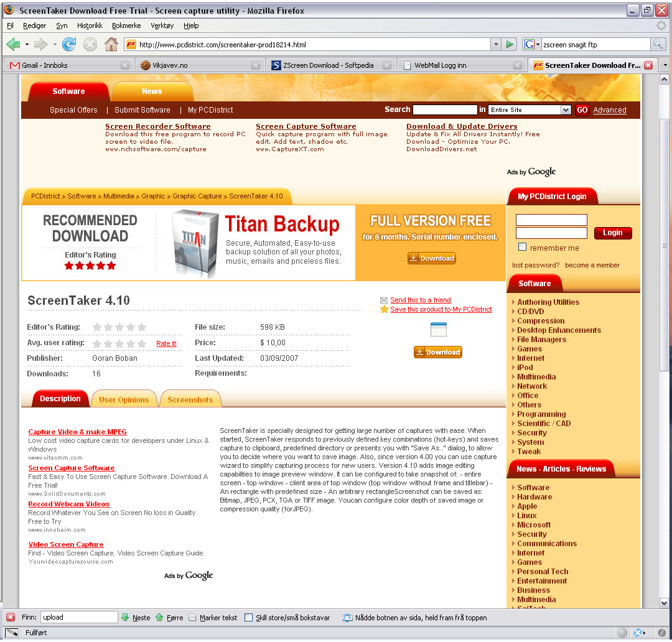Click the Submit Software nav link
Viewport: 672px width, 642px height.
coord(142,109)
